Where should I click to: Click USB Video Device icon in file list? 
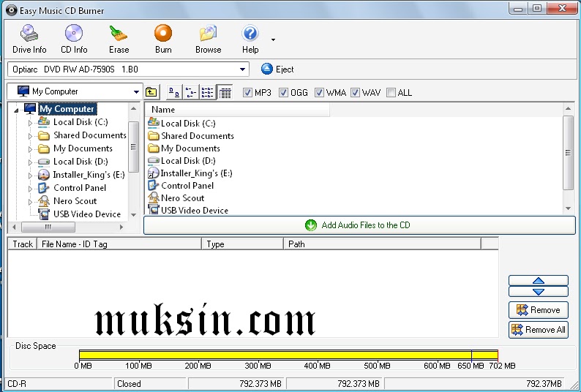(x=154, y=210)
